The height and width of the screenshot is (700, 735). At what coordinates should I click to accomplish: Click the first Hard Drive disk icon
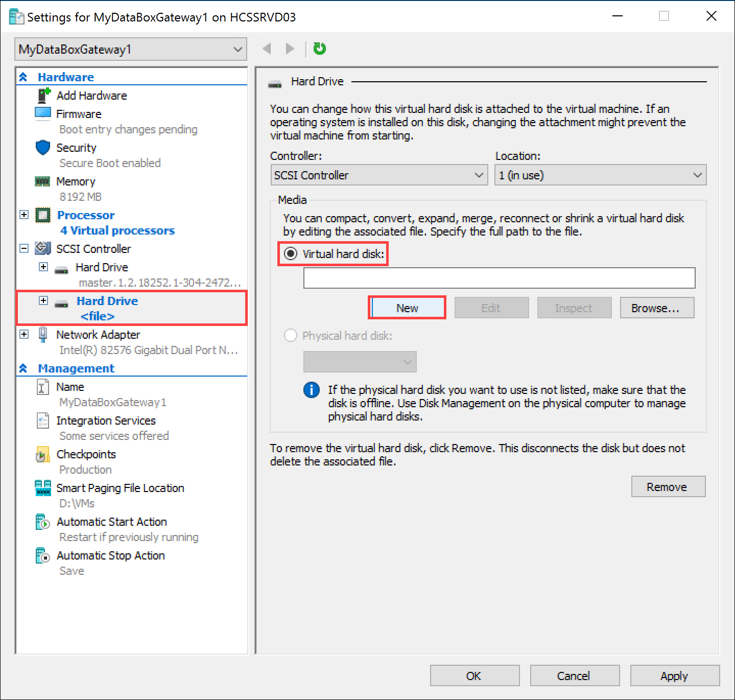pos(62,270)
